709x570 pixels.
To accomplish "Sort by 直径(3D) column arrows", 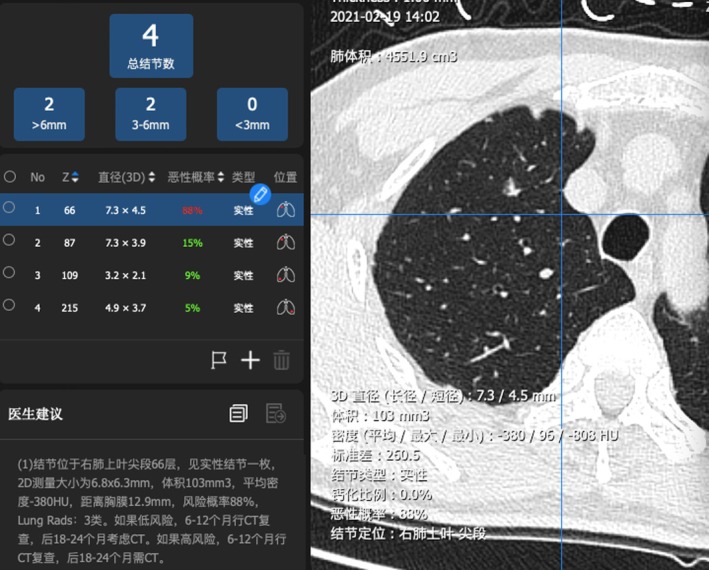I will coord(152,177).
